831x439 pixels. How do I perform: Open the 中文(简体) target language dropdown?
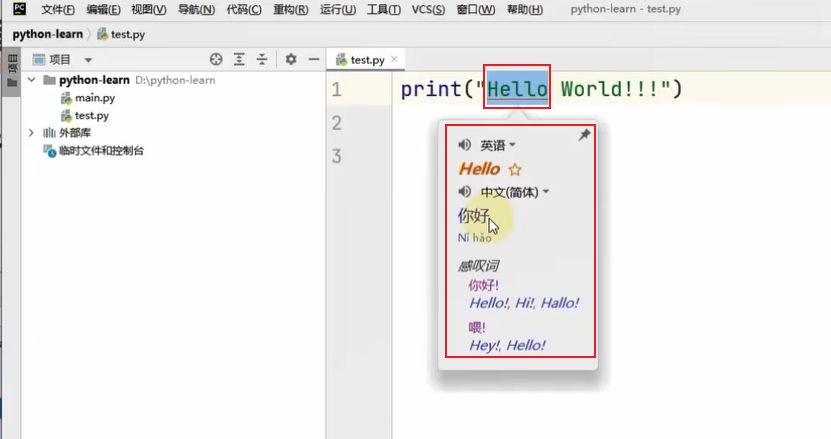click(514, 192)
